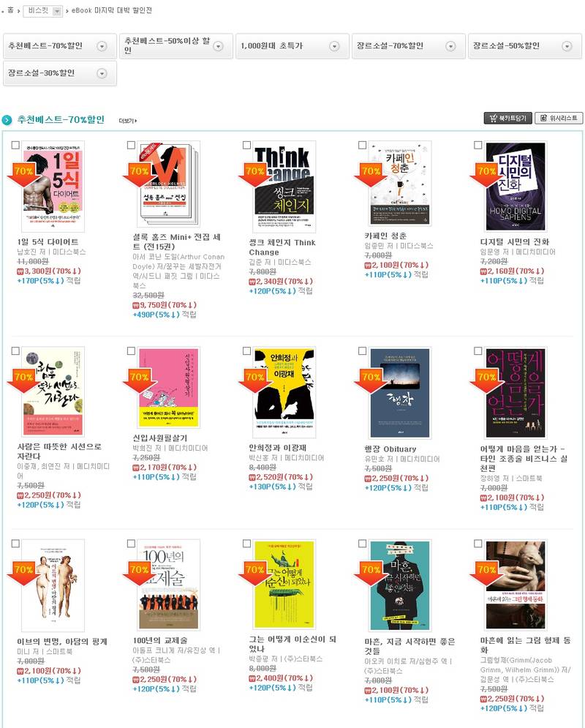Click the 70% badge on 디지털 시민의 진화 cover

(487, 175)
